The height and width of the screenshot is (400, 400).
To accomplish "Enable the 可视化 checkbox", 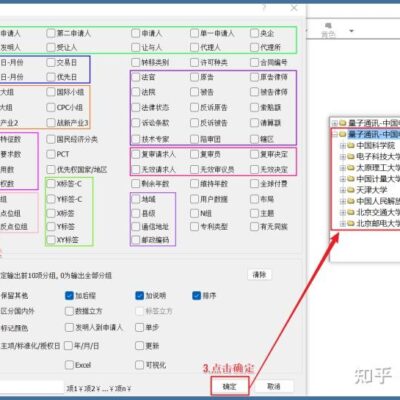I will [140, 365].
